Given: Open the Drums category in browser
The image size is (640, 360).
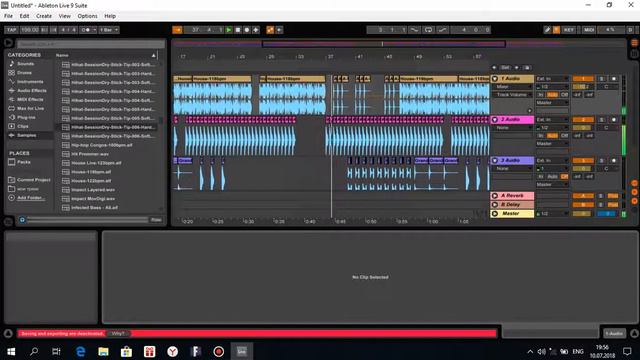Looking at the screenshot, I should [x=24, y=73].
